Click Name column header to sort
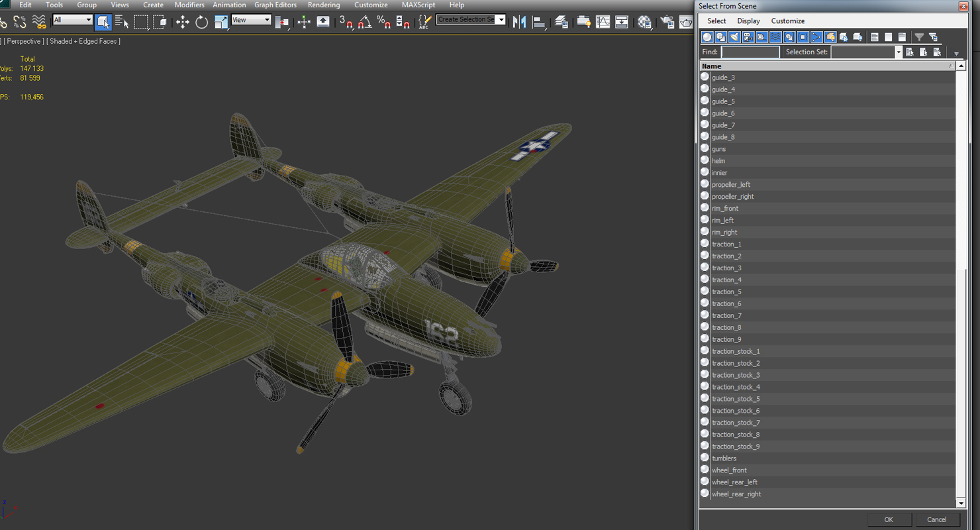 pos(828,66)
